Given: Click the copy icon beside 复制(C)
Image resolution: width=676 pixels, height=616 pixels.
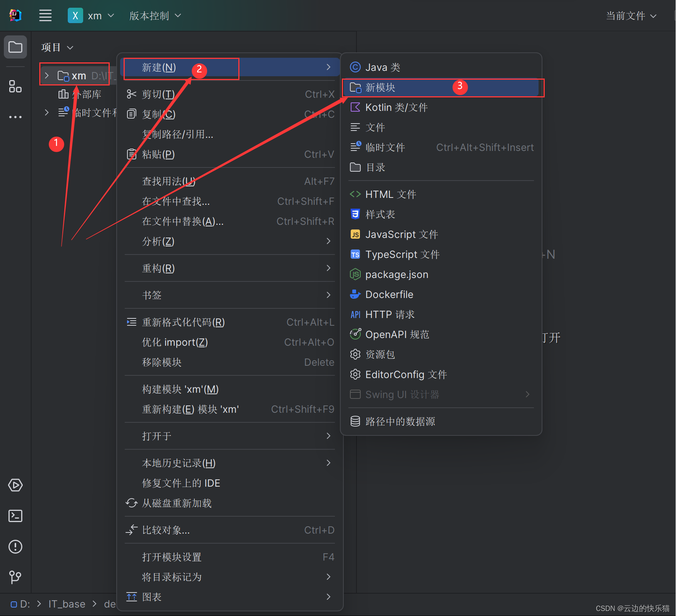Looking at the screenshot, I should tap(132, 114).
